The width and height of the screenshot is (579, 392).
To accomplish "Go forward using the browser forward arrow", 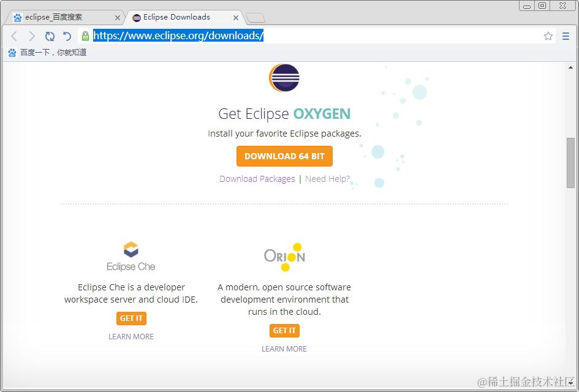I will [32, 36].
